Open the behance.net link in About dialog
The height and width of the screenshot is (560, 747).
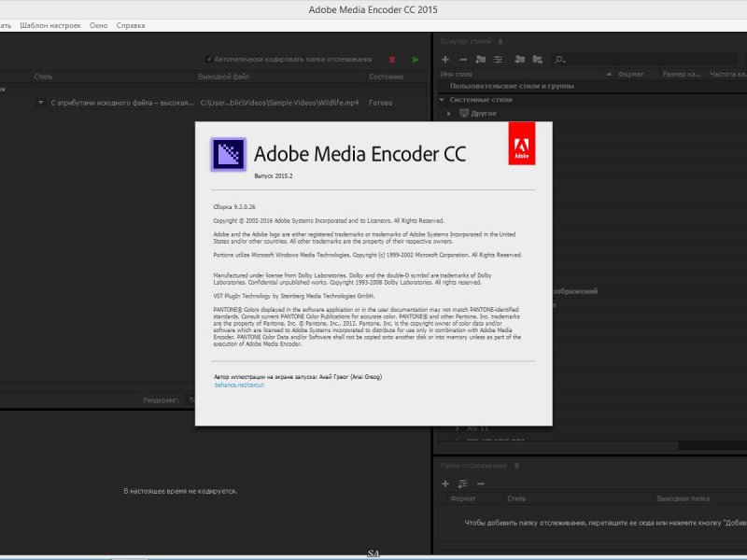pyautogui.click(x=239, y=385)
